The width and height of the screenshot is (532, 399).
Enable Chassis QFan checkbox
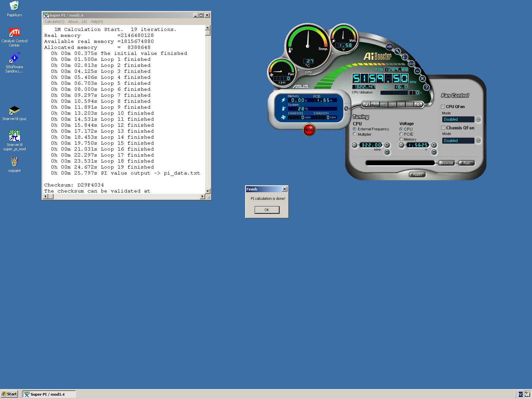tap(443, 128)
